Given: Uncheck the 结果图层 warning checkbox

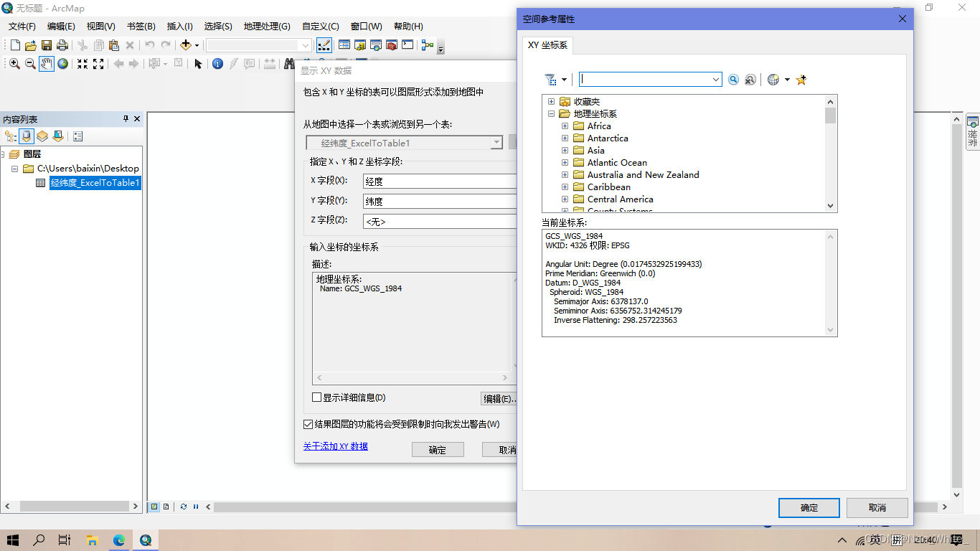Looking at the screenshot, I should click(x=308, y=424).
